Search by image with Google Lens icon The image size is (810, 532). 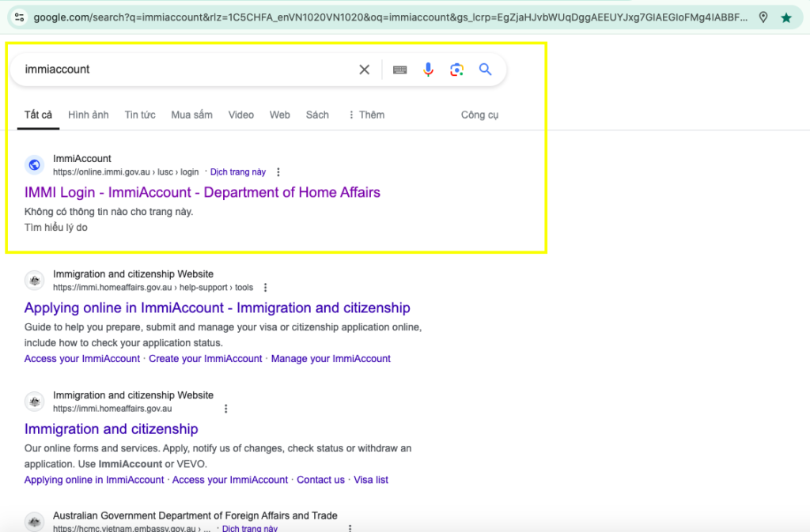point(456,70)
